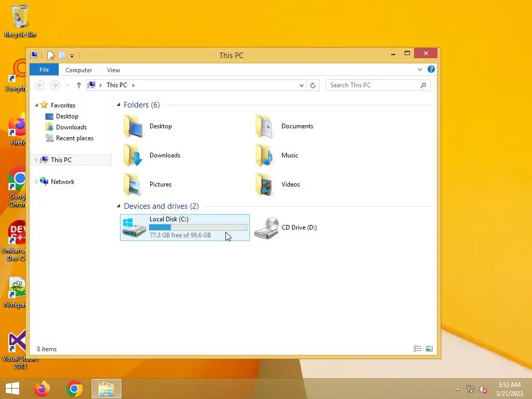Launch Chrome from the taskbar

pyautogui.click(x=74, y=389)
